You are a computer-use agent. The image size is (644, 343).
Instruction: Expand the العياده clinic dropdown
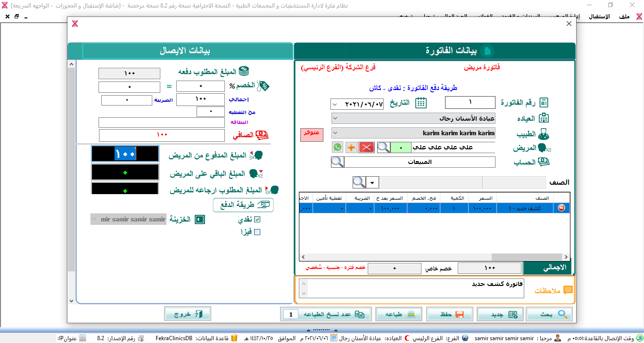pyautogui.click(x=335, y=118)
